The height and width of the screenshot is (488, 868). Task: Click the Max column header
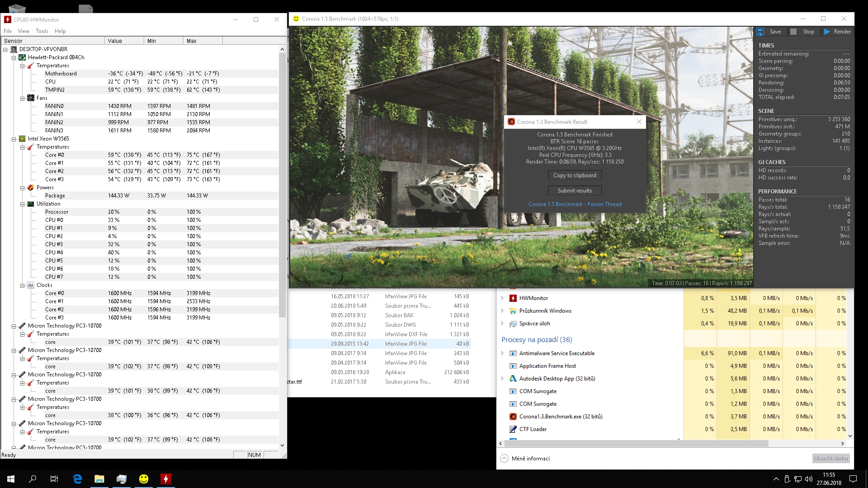(203, 41)
